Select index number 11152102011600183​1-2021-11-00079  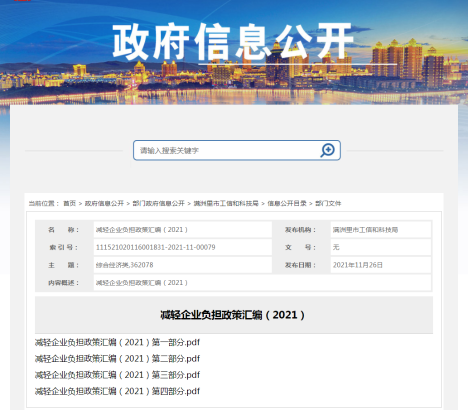click(156, 247)
